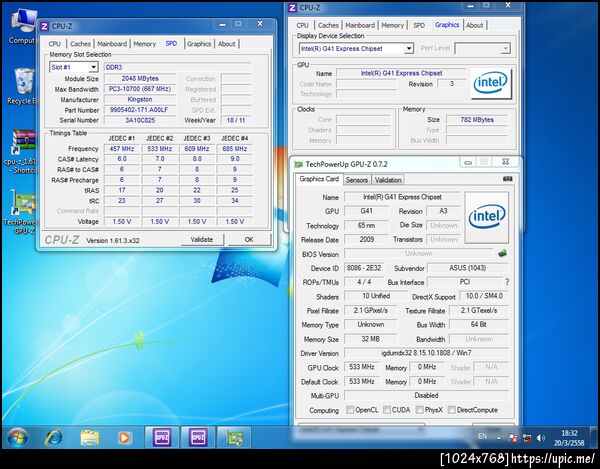The width and height of the screenshot is (600, 469).
Task: Click Max Bandwidth value PC3-10700
Action: tap(140, 89)
